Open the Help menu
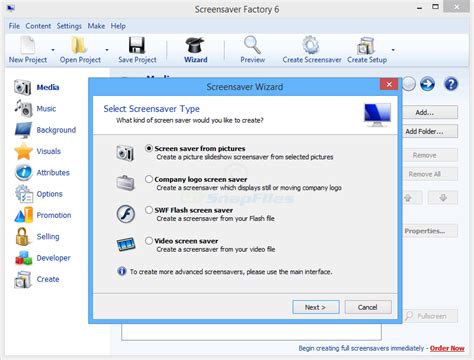Image resolution: width=474 pixels, height=360 pixels. click(x=118, y=26)
